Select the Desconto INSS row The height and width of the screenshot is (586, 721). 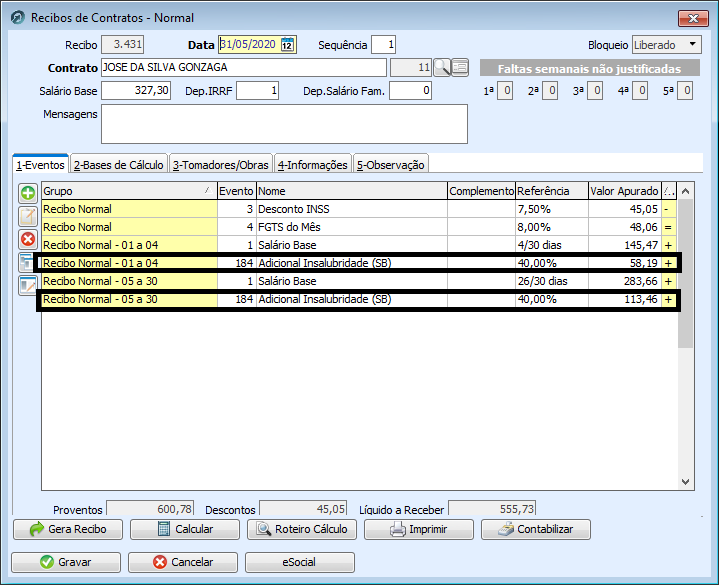pyautogui.click(x=359, y=209)
